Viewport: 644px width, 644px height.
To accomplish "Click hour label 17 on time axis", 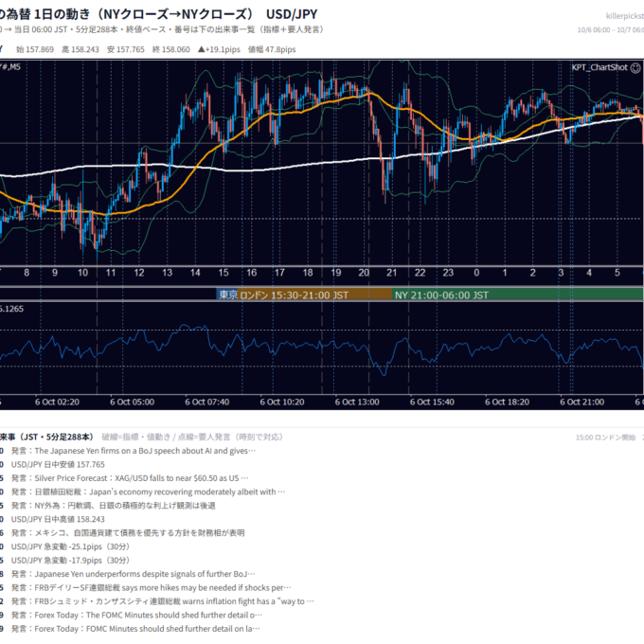I will click(279, 273).
